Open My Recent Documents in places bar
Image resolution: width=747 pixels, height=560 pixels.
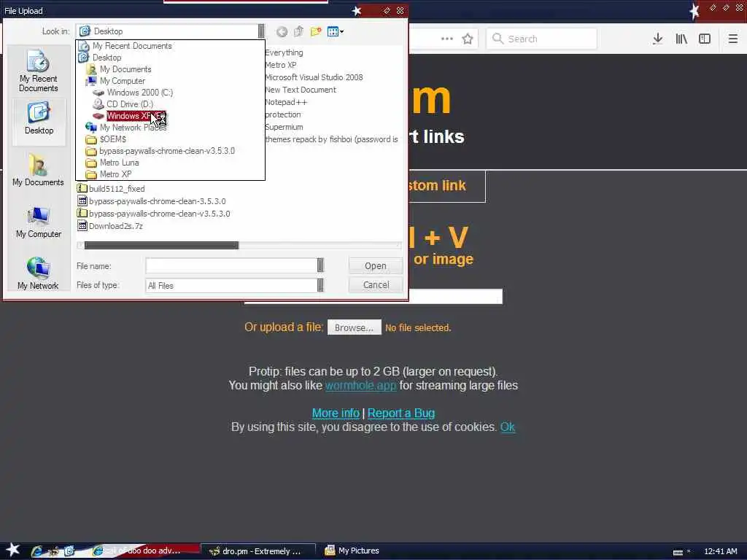[38, 71]
